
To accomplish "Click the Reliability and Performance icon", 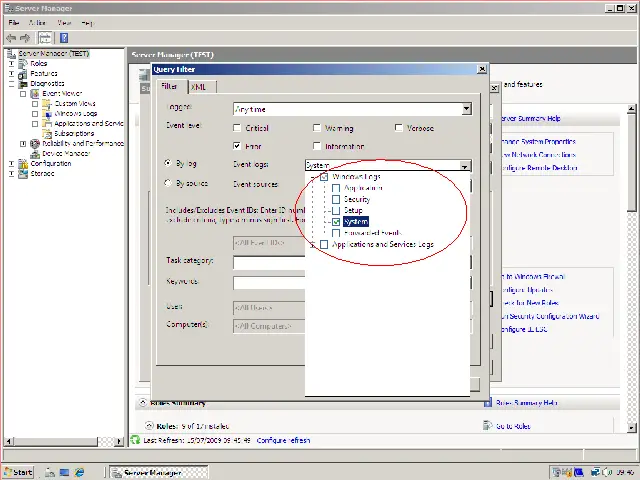I will pyautogui.click(x=35, y=144).
